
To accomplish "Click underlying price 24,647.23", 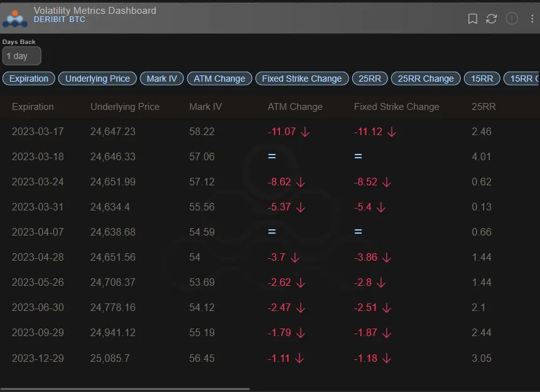I will 112,131.
